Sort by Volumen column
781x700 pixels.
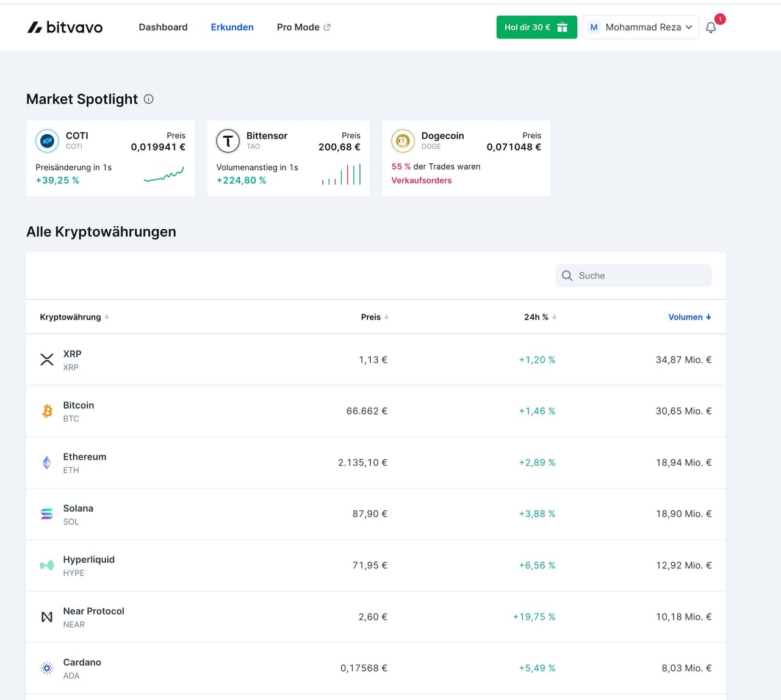tap(689, 317)
